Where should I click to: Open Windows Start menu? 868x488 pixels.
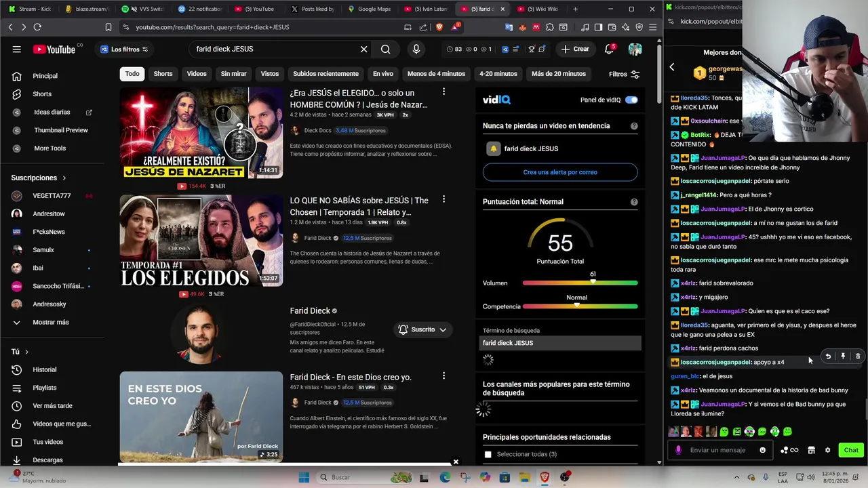(304, 477)
